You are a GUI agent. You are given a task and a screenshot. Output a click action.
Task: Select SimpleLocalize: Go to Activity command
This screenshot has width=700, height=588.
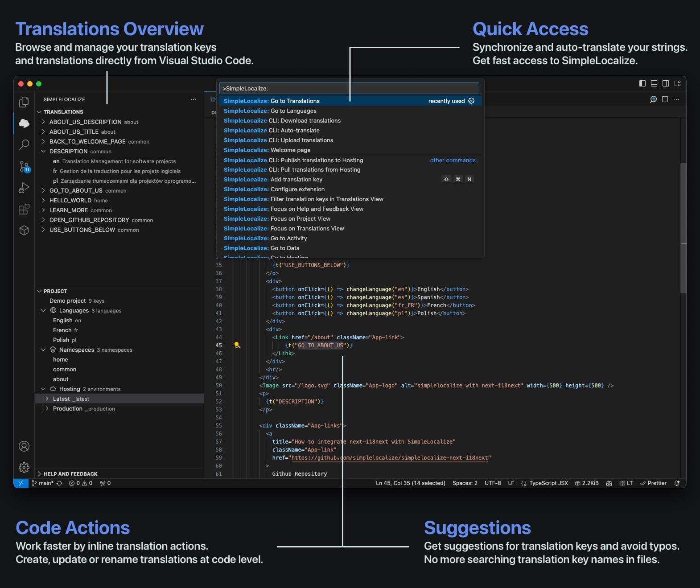point(350,238)
